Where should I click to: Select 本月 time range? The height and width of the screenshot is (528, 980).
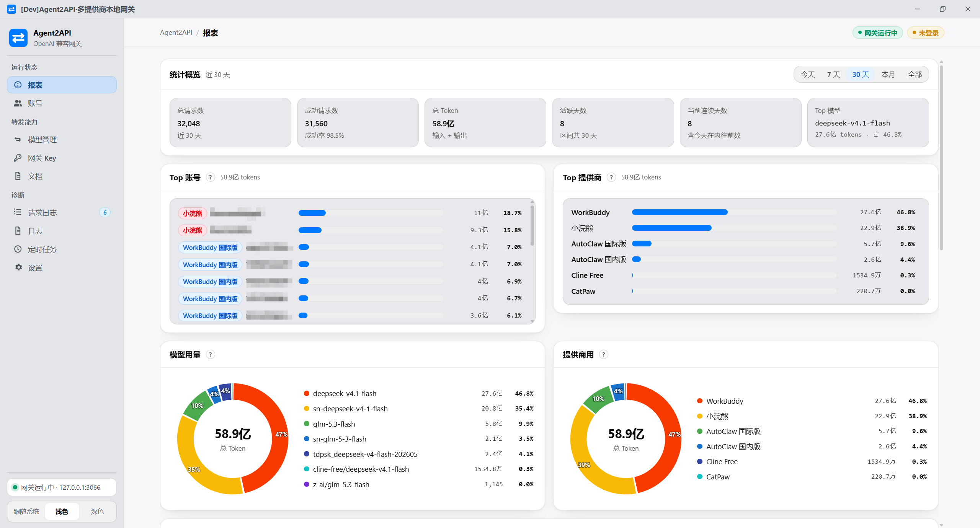click(x=888, y=74)
